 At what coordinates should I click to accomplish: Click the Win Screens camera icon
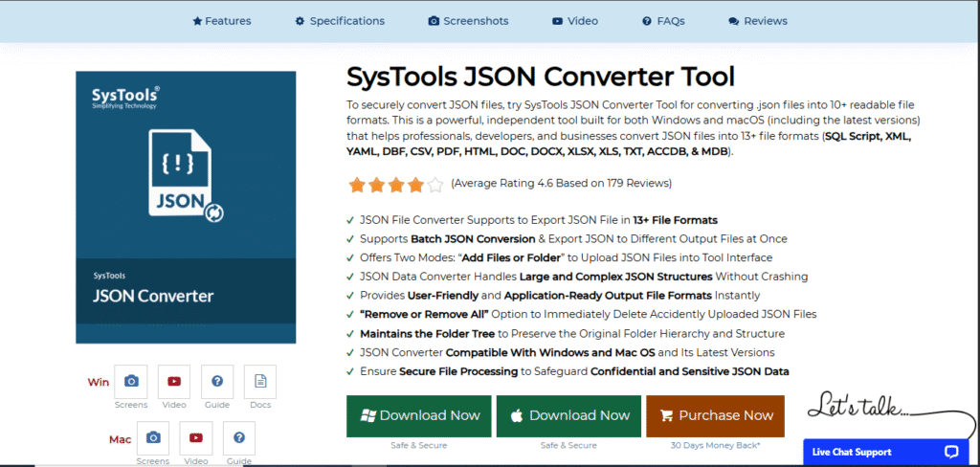(131, 382)
